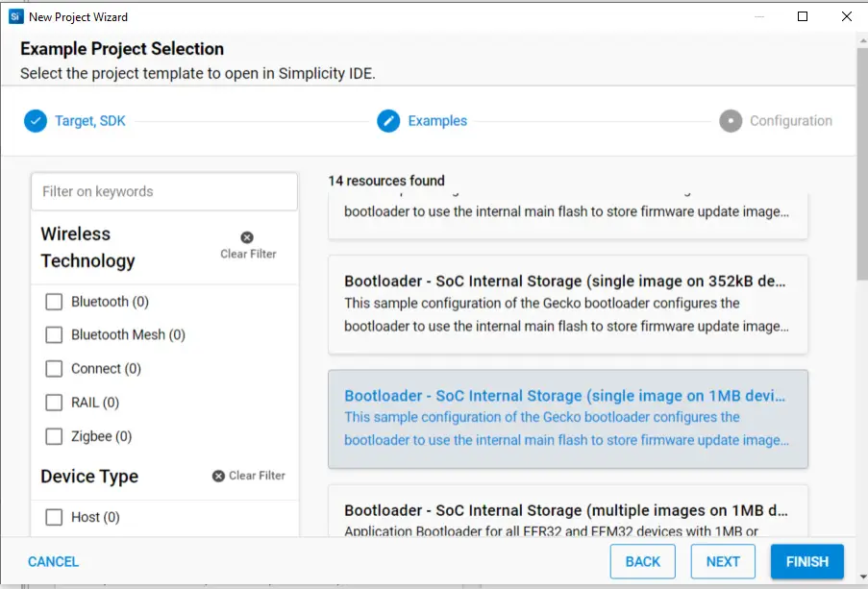The image size is (868, 589).
Task: Click the Filter on keywords field
Action: point(164,192)
